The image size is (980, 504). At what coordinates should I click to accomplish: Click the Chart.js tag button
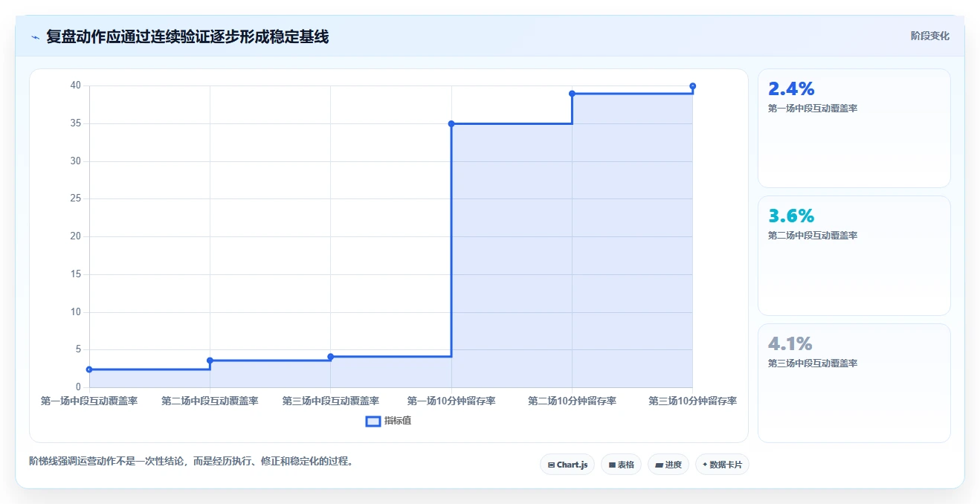click(567, 465)
